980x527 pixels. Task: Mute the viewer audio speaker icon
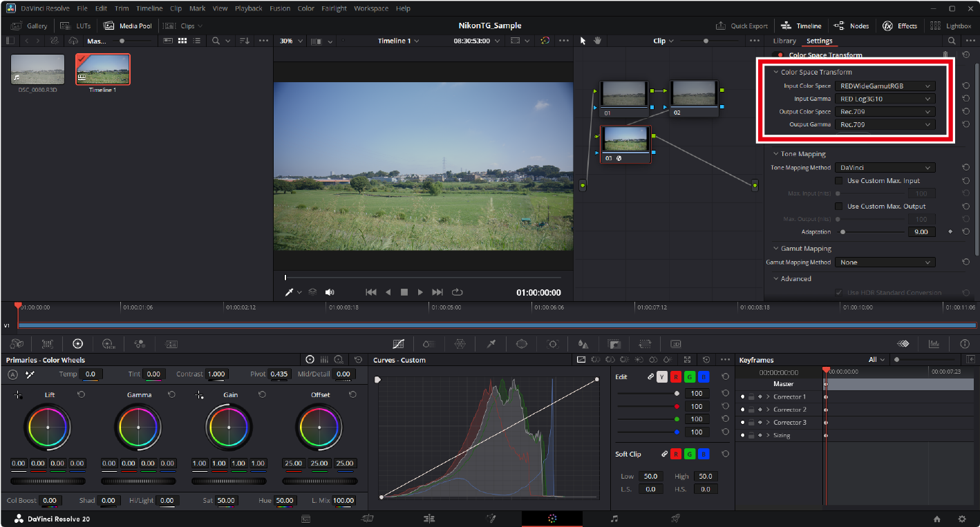pyautogui.click(x=330, y=292)
